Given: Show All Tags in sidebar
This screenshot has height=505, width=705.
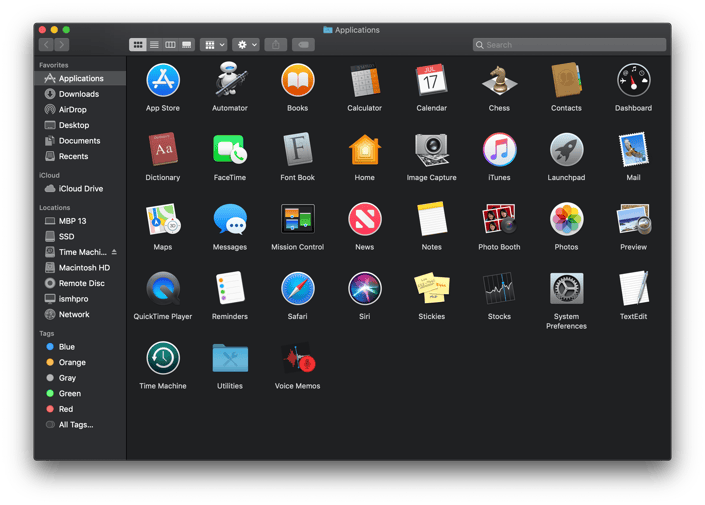Looking at the screenshot, I should tap(80, 425).
